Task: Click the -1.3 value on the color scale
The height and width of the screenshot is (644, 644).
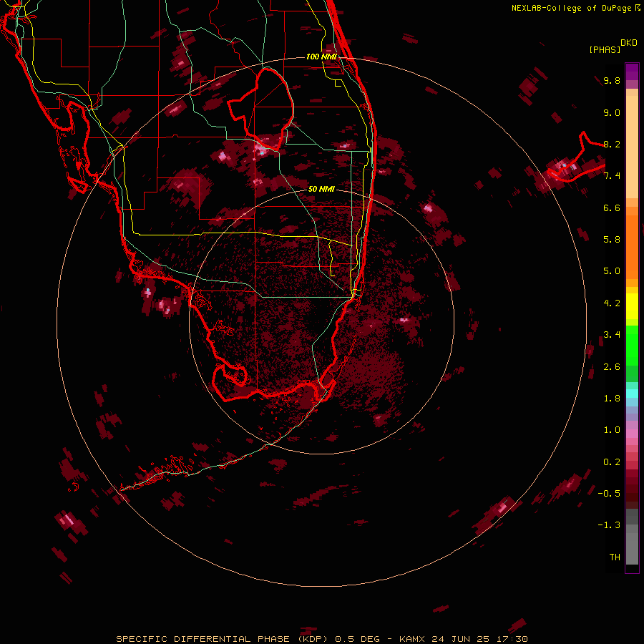Action: pyautogui.click(x=609, y=525)
